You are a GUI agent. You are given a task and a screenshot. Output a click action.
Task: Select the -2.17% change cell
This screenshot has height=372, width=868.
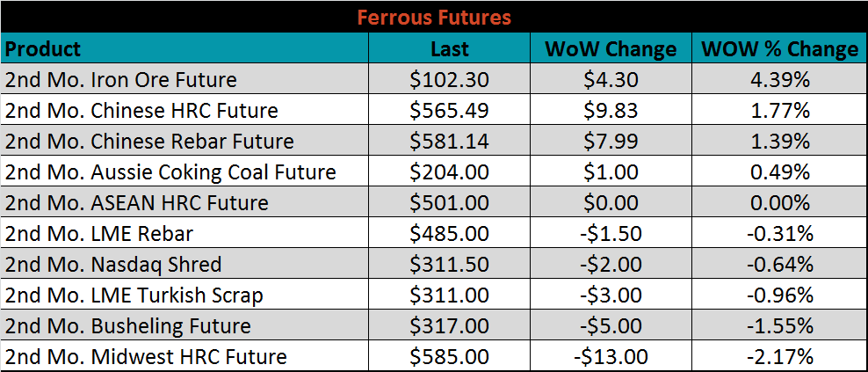[x=779, y=357]
